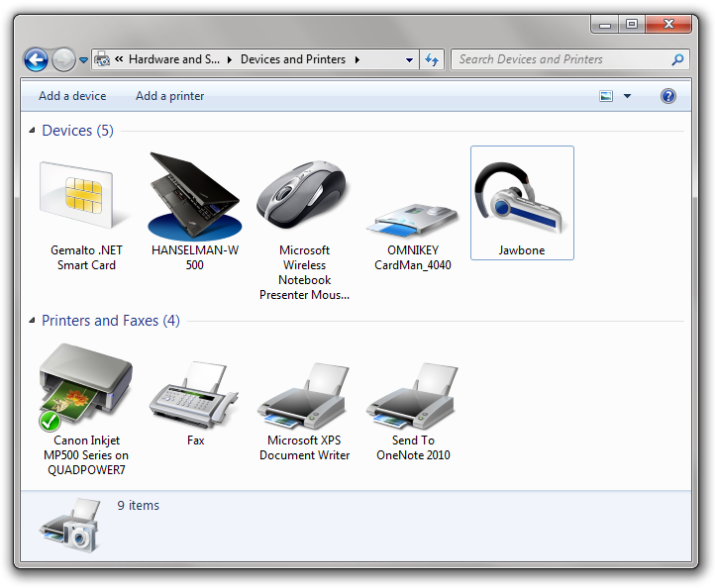Click the Canon Inkjet MP500 Series on QUADPOWER7 label
Image resolution: width=715 pixels, height=588 pixels.
[x=86, y=455]
